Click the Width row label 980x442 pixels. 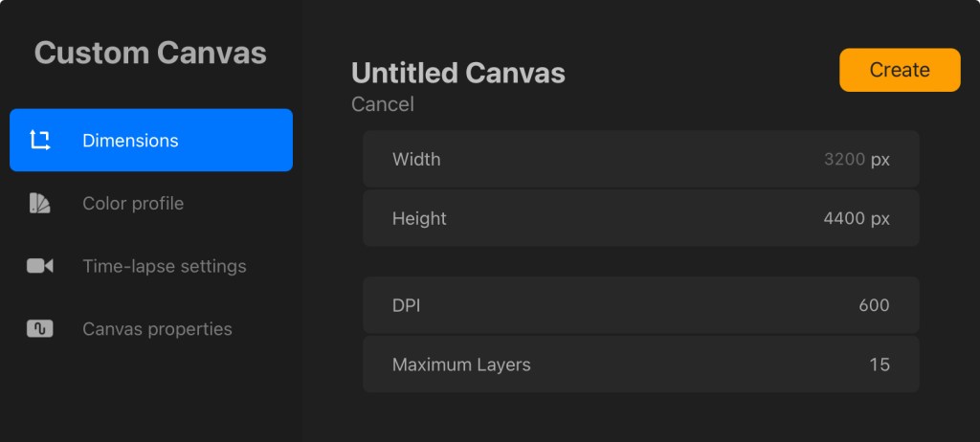pos(416,160)
